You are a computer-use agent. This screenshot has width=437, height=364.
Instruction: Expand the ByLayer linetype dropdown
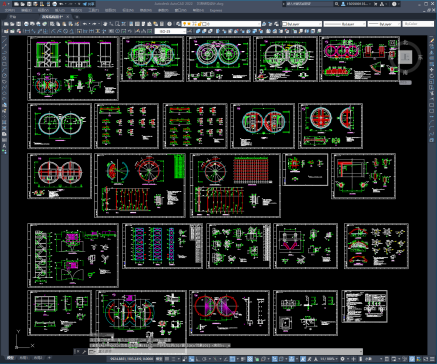click(345, 24)
